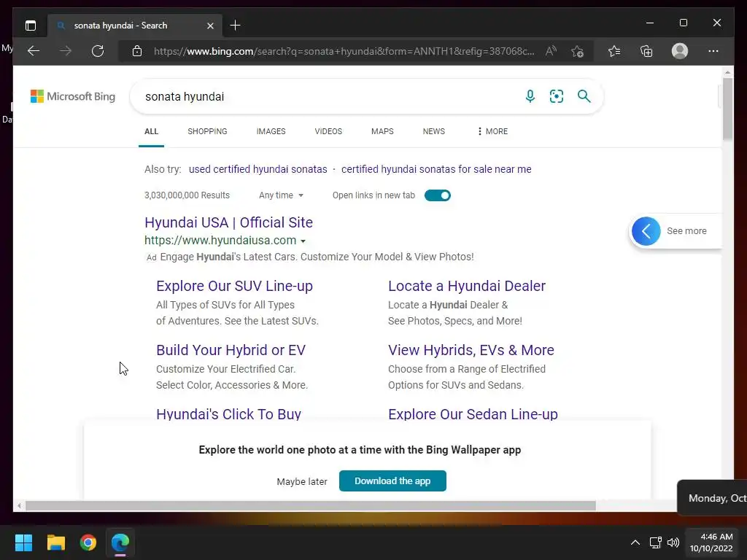Click the horizontal page scrollbar thumb
747x560 pixels.
click(x=311, y=506)
